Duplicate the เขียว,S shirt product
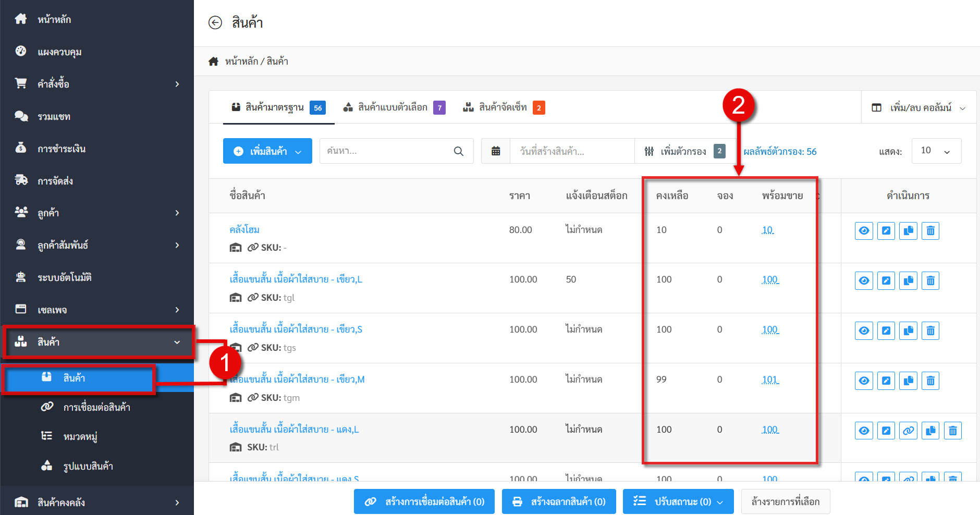 tap(908, 330)
